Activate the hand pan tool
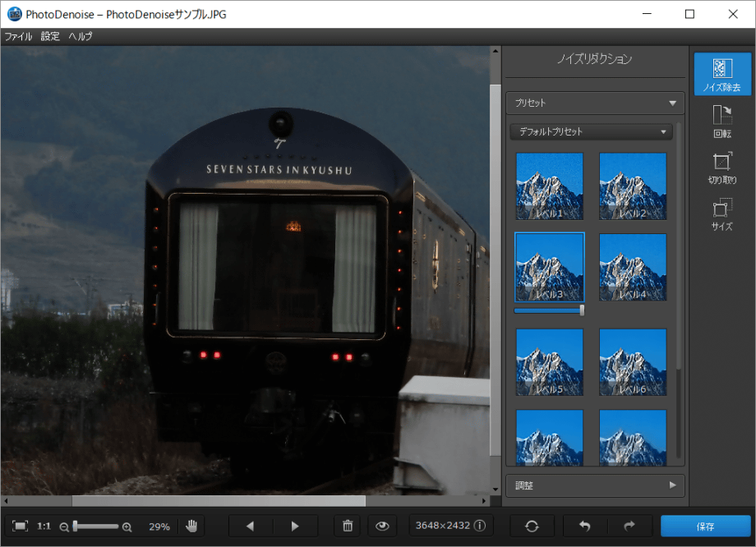Image resolution: width=756 pixels, height=547 pixels. pyautogui.click(x=192, y=526)
